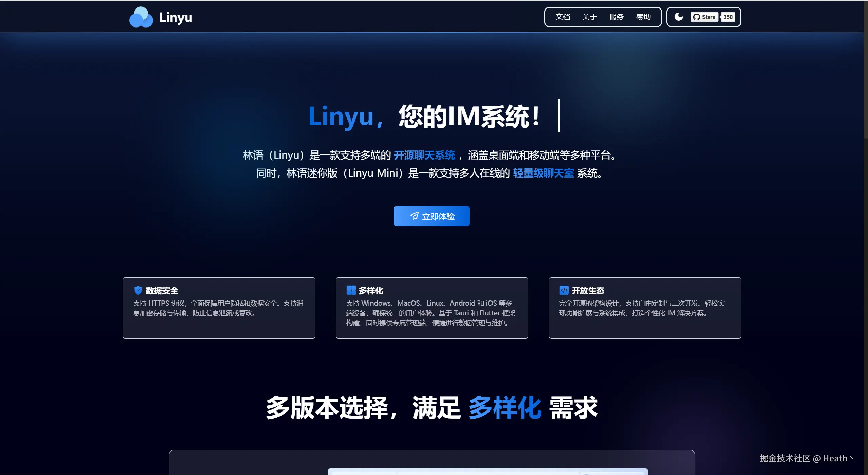
Task: Click the code icon beside 开放生态
Action: pos(564,290)
